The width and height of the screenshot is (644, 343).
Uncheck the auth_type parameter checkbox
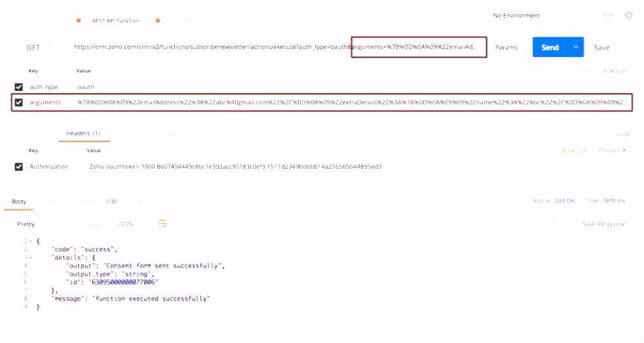click(18, 87)
